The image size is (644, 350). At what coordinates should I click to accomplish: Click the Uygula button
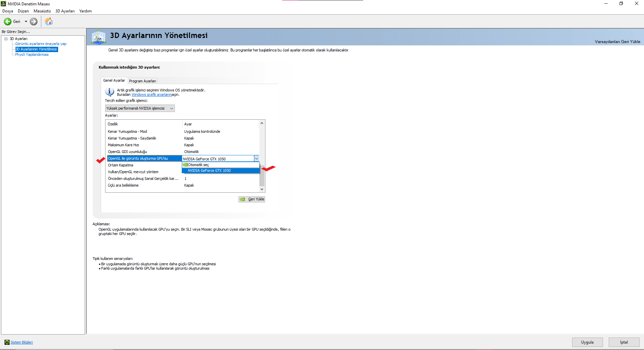587,342
